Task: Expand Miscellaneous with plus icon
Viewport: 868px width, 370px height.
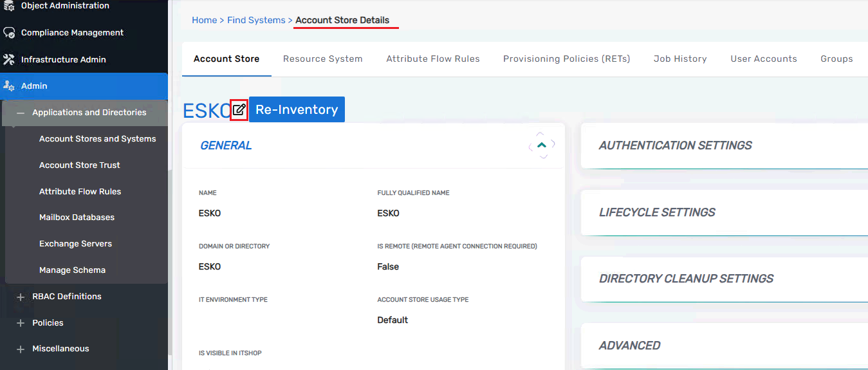Action: [x=21, y=349]
